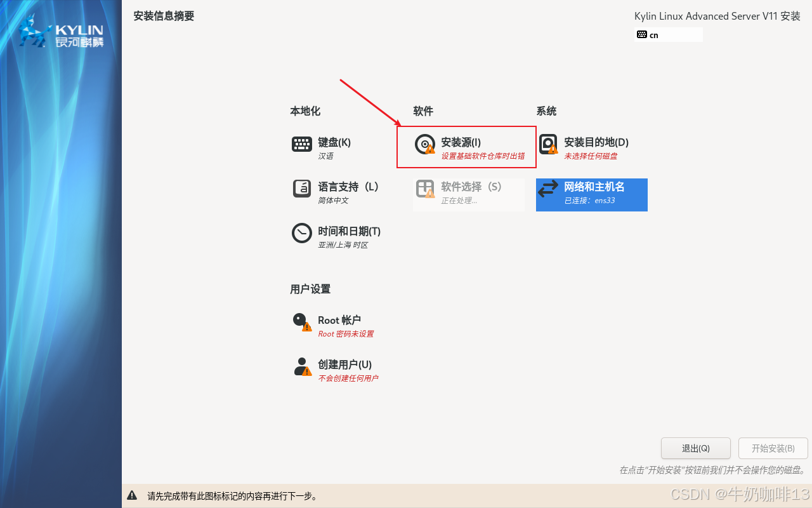Click the text 不会创建任何用户
The height and width of the screenshot is (508, 812).
pyautogui.click(x=348, y=378)
